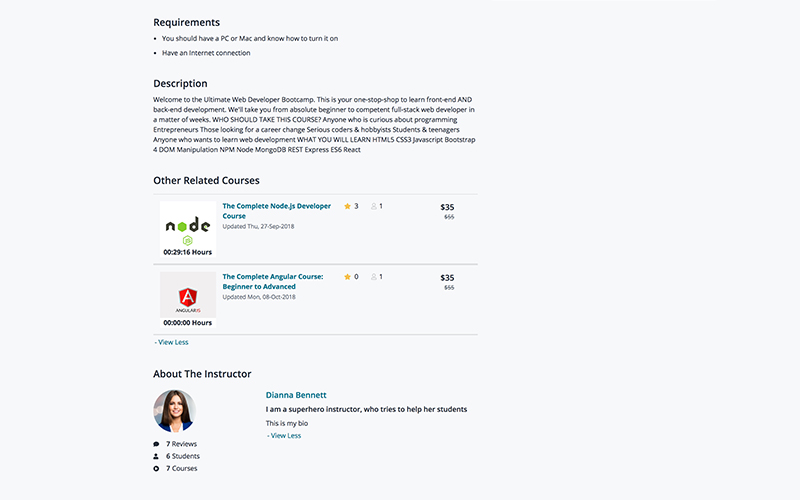Click the person icon beside instructor Students
Screen dimensions: 800x500
[156, 456]
